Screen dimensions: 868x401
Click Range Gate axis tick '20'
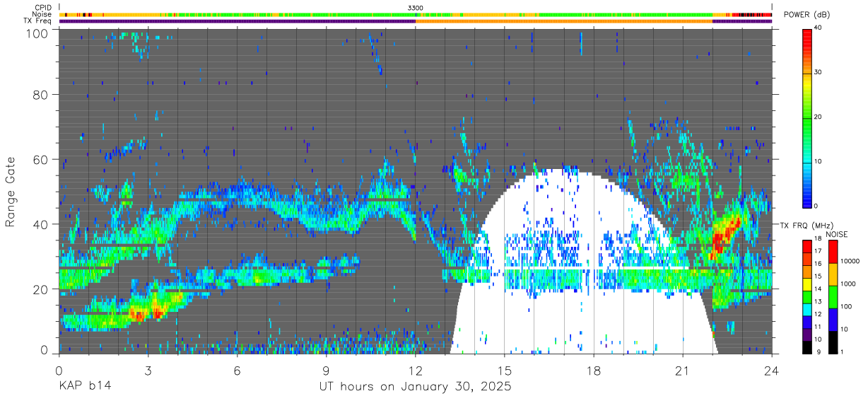[40, 289]
